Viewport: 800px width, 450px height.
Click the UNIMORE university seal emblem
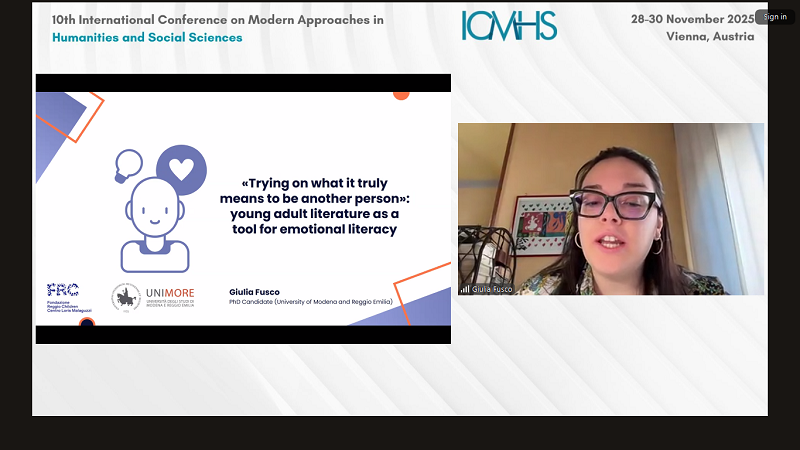[x=127, y=296]
